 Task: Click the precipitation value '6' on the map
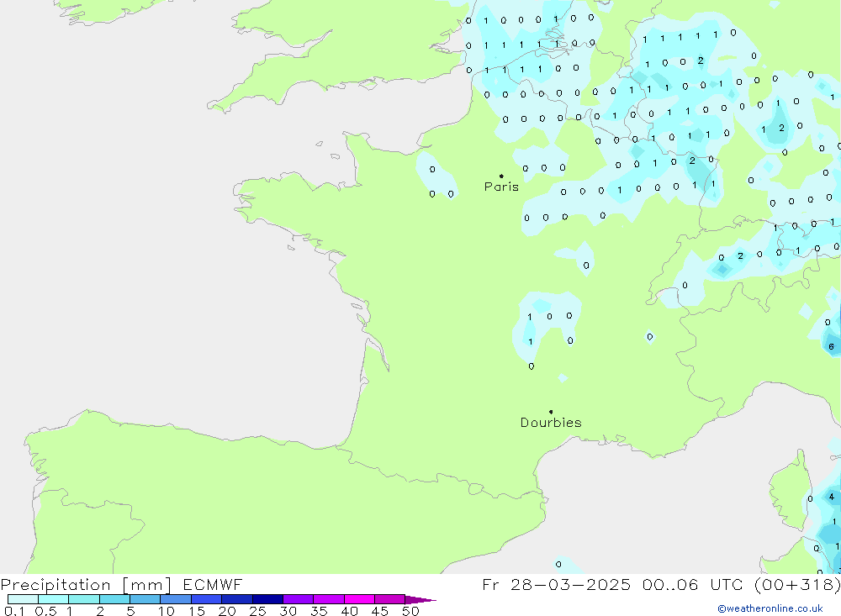(x=832, y=346)
